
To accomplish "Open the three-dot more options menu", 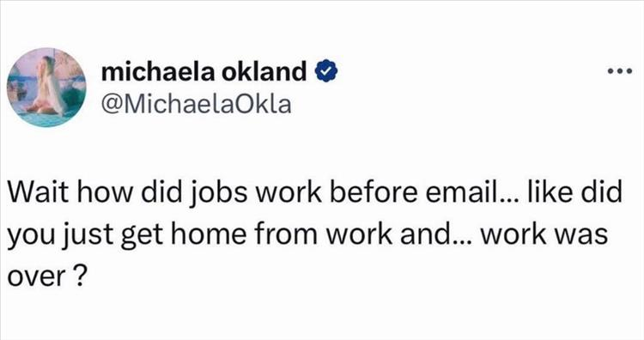I will 620,72.
